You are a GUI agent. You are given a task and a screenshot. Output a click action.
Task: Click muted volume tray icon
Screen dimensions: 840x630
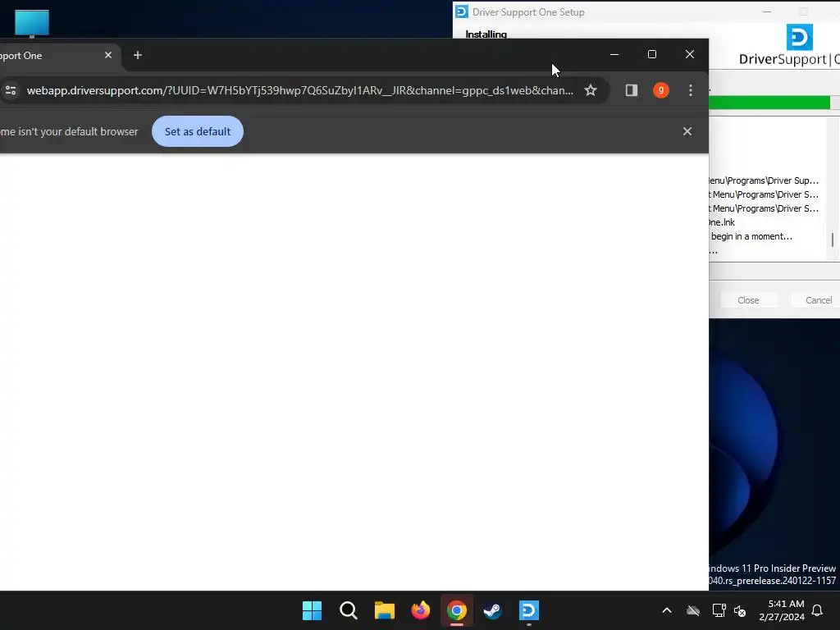[x=741, y=610]
